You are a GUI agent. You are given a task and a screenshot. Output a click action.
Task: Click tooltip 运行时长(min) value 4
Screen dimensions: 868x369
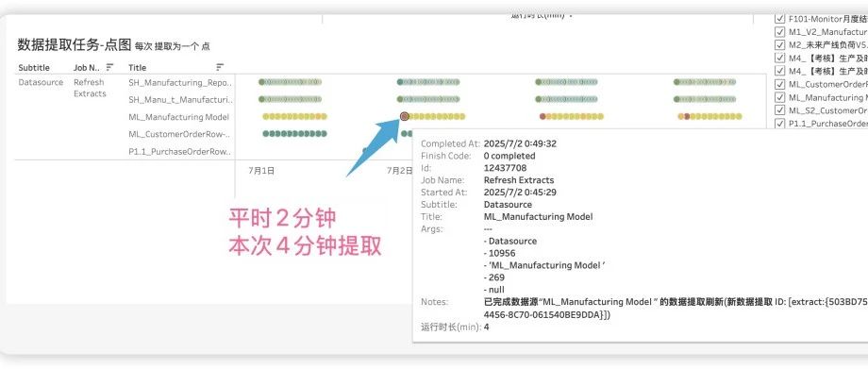point(486,327)
